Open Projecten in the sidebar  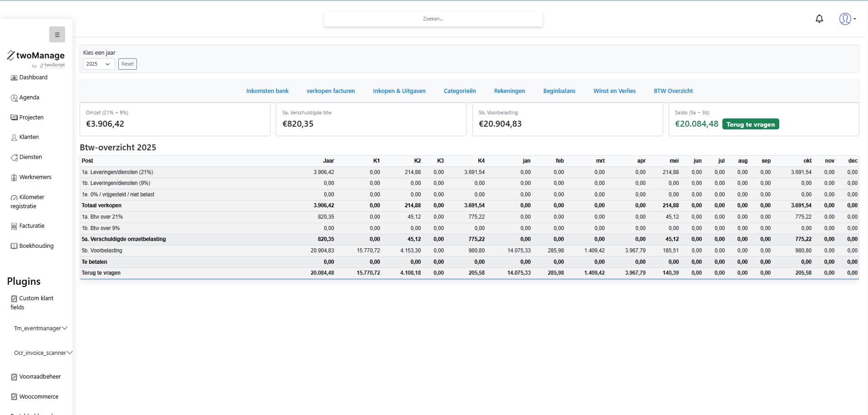[31, 118]
